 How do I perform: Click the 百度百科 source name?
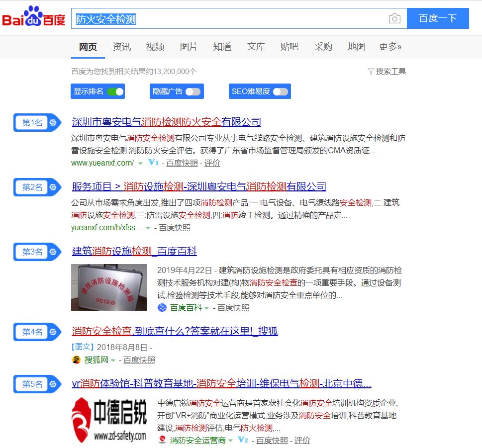pyautogui.click(x=186, y=308)
